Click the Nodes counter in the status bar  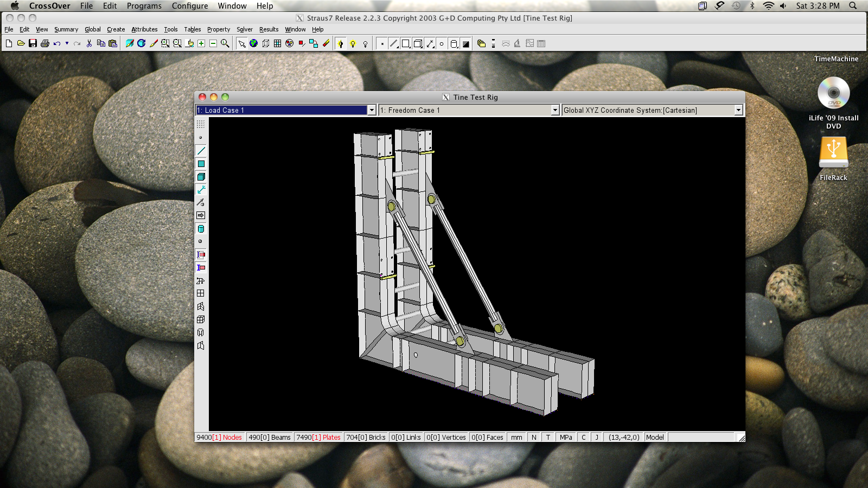pyautogui.click(x=219, y=437)
